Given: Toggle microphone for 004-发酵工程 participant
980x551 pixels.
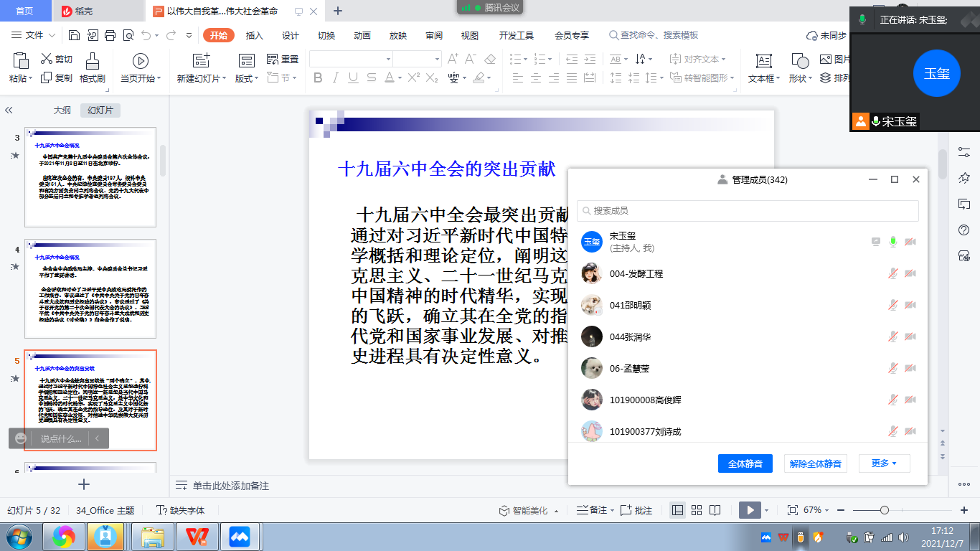Looking at the screenshot, I should pyautogui.click(x=893, y=273).
